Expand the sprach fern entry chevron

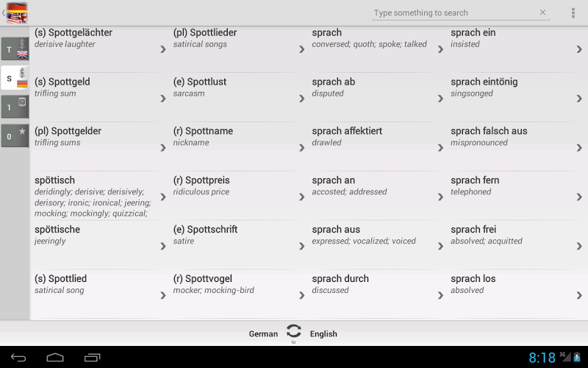coord(579,197)
